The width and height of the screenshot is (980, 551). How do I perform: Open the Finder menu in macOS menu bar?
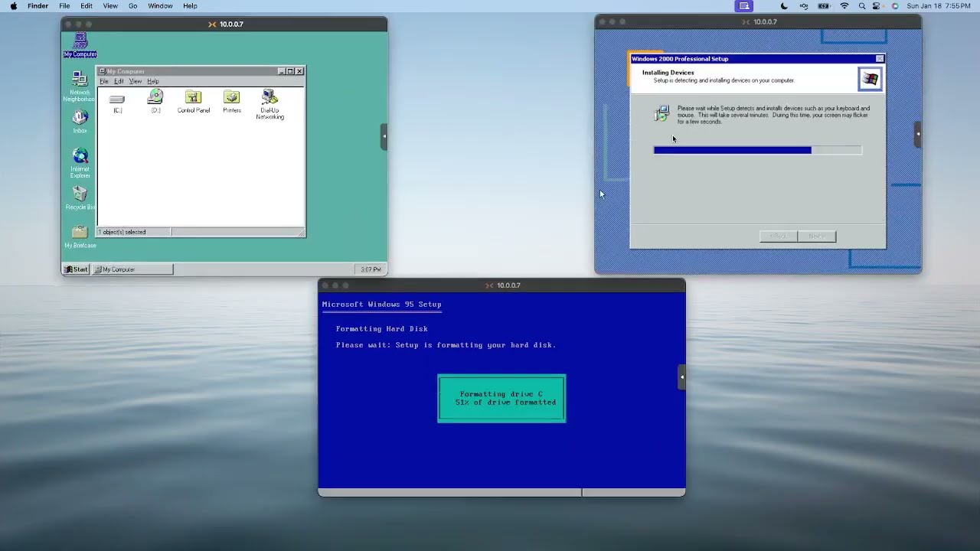tap(38, 6)
